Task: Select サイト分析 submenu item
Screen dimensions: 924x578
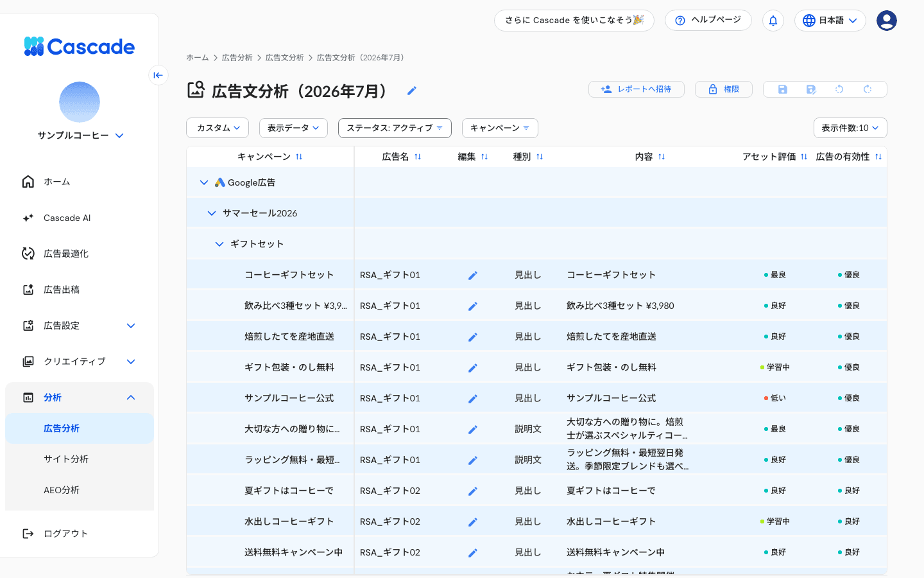Action: [80, 459]
